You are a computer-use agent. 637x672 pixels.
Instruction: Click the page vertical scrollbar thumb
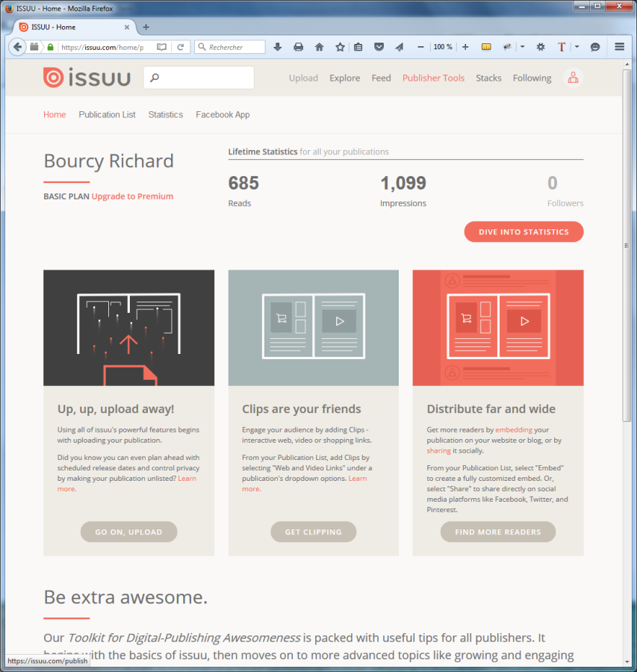[x=627, y=245]
